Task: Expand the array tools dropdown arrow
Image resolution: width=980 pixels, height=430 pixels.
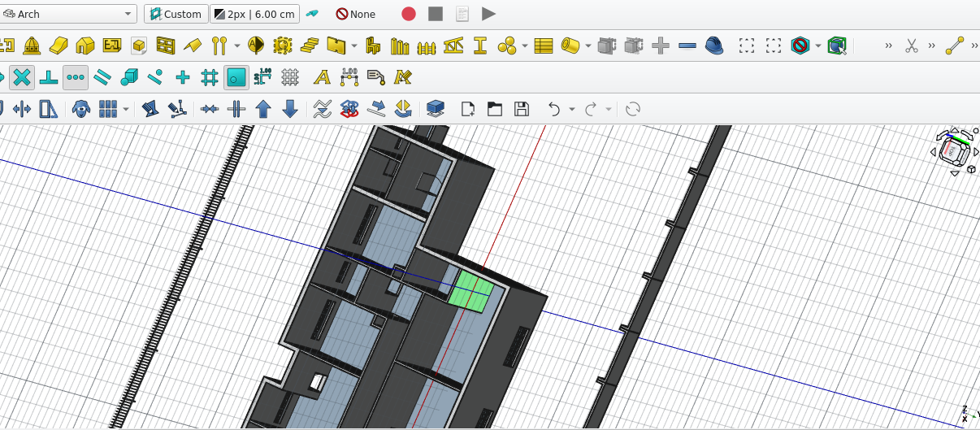Action: coord(125,109)
